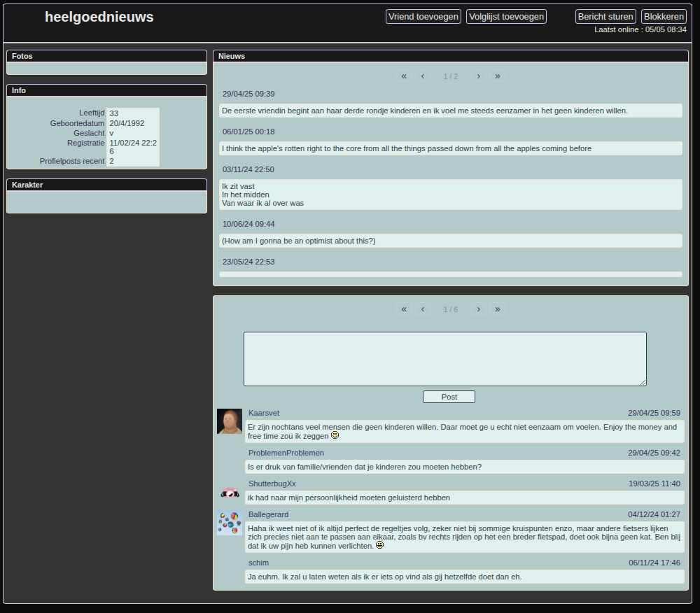This screenshot has height=613, width=700.
Task: Click the 'Ik zit vast' news post
Action: 450,195
